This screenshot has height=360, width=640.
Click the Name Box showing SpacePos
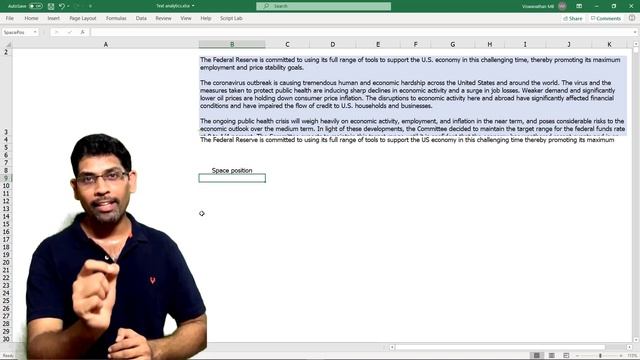(x=16, y=32)
